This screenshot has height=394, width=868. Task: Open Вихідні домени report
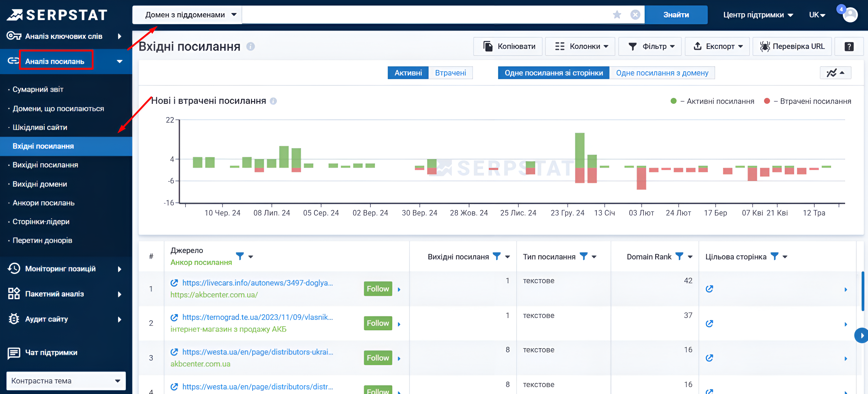[40, 184]
